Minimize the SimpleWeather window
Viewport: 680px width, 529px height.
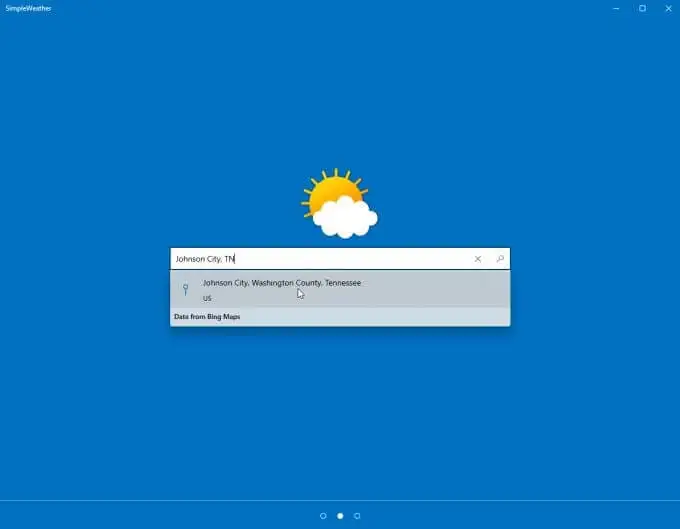616,8
